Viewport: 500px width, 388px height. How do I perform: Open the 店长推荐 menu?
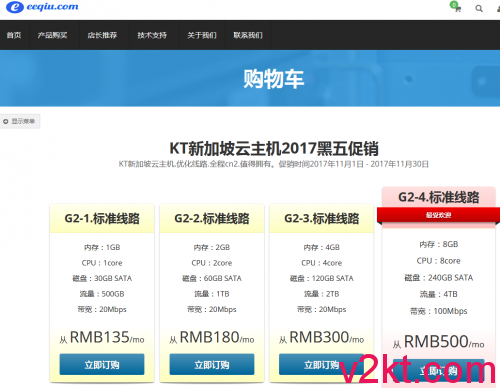(x=102, y=35)
